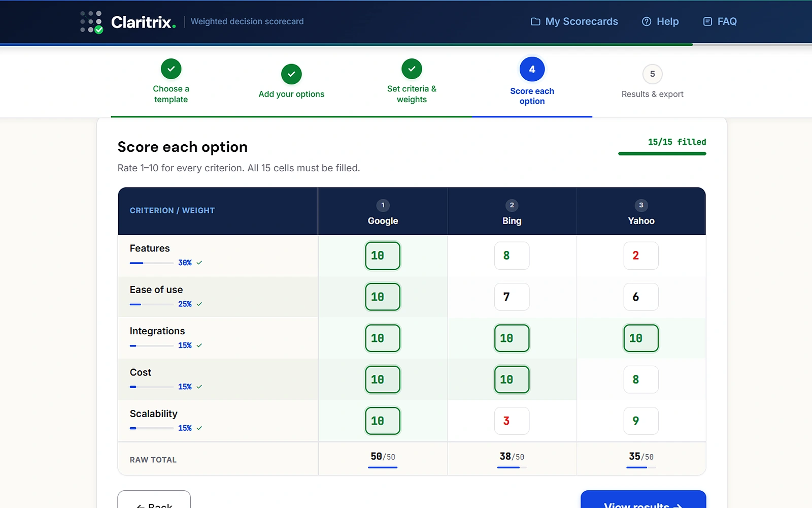Click the number 1 badge above Google

383,205
